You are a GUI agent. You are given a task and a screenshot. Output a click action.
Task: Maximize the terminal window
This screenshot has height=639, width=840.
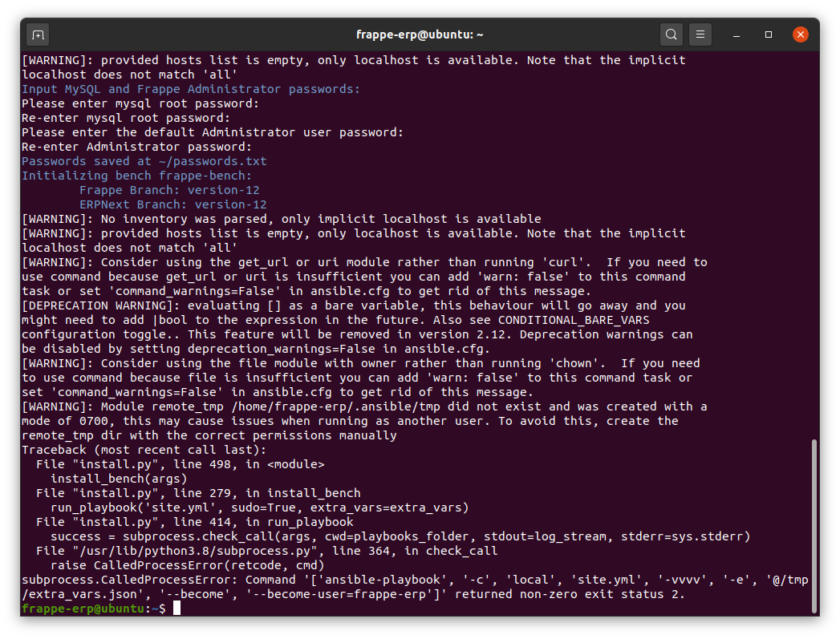[768, 34]
